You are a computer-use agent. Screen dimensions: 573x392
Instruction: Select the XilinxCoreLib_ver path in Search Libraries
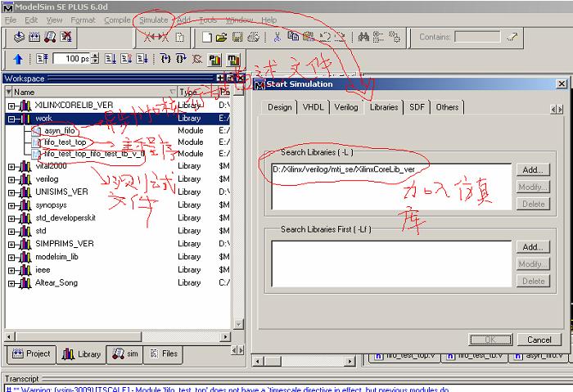coord(344,169)
